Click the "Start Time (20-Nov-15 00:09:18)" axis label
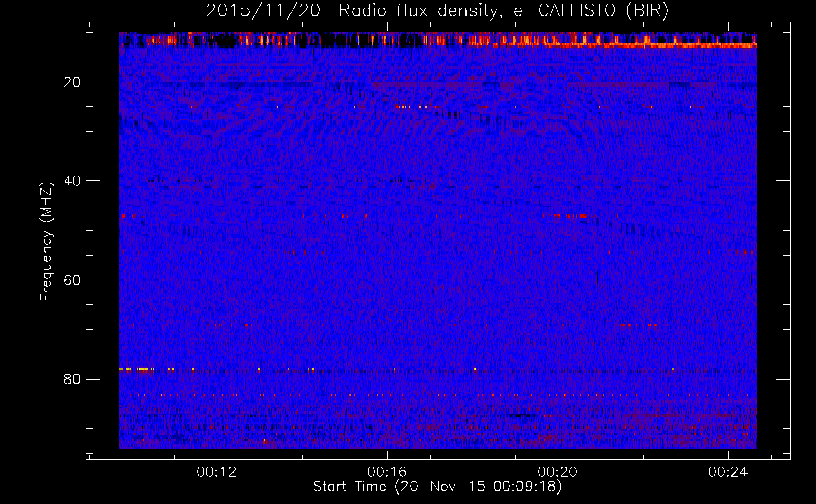The height and width of the screenshot is (504, 816). 437,487
